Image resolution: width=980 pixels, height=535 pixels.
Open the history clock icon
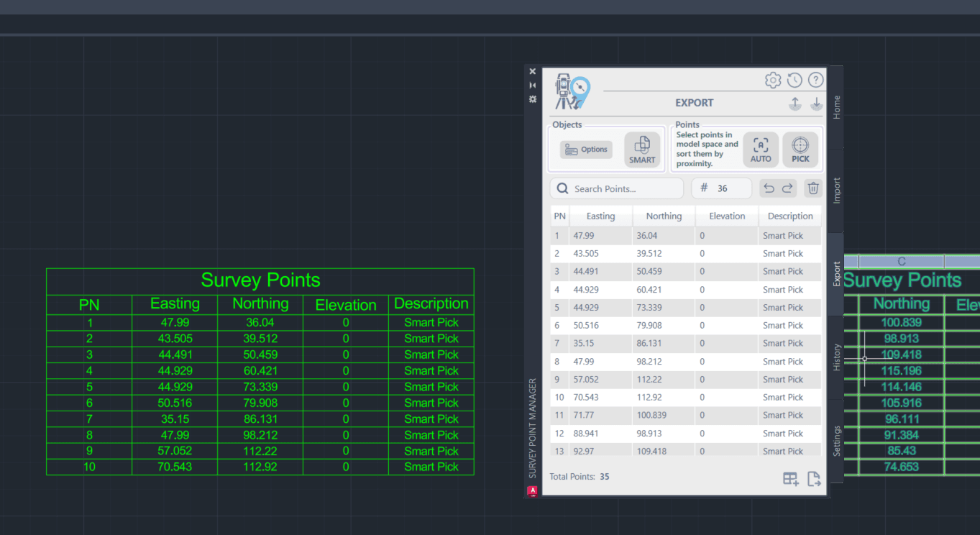(794, 80)
